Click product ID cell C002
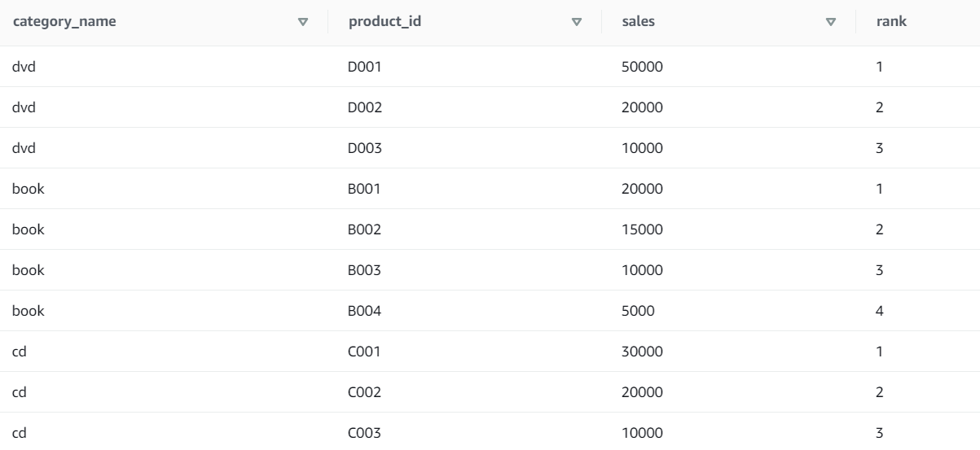980x450 pixels. (x=364, y=392)
